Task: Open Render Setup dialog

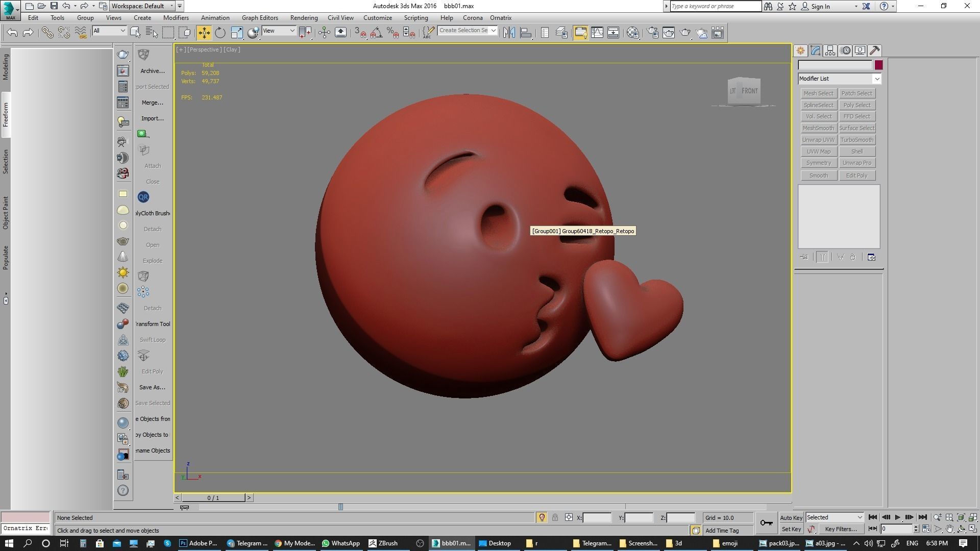Action: [x=652, y=33]
